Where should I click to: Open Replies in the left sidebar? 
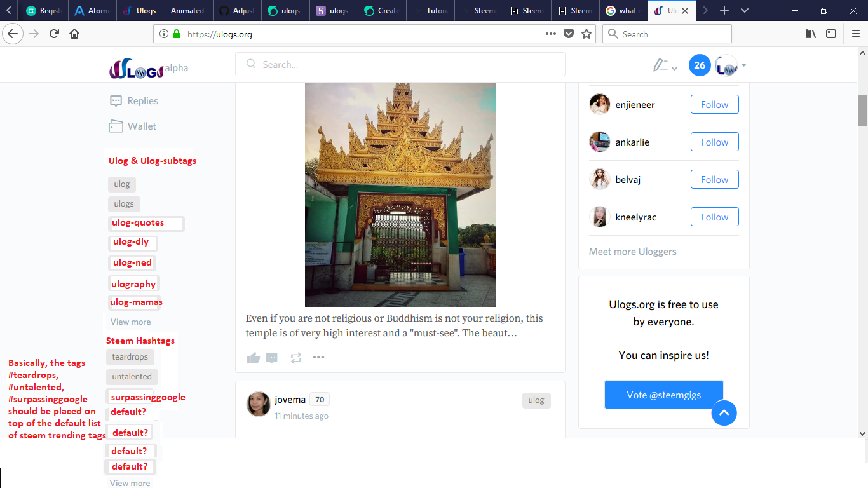point(134,100)
